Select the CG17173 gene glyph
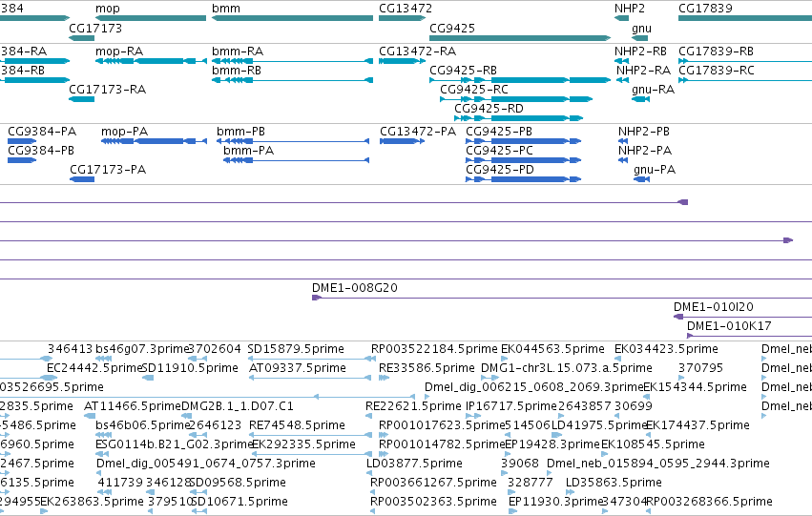This screenshot has height=516, width=812. pyautogui.click(x=82, y=38)
